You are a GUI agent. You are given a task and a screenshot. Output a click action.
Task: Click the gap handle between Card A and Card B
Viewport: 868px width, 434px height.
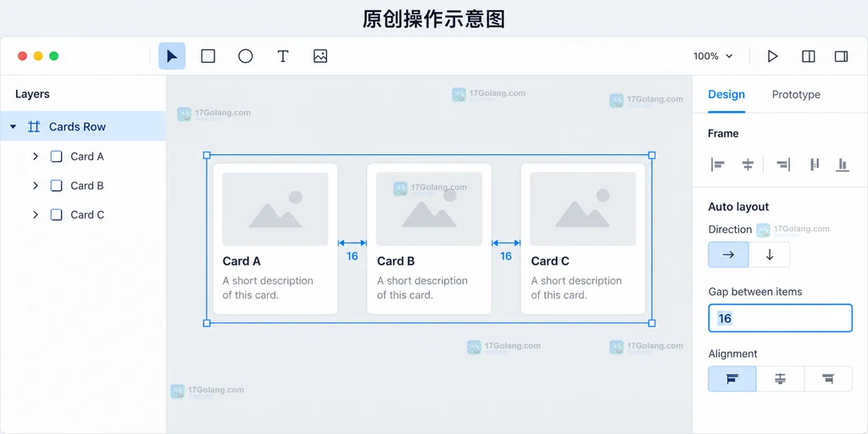point(352,243)
